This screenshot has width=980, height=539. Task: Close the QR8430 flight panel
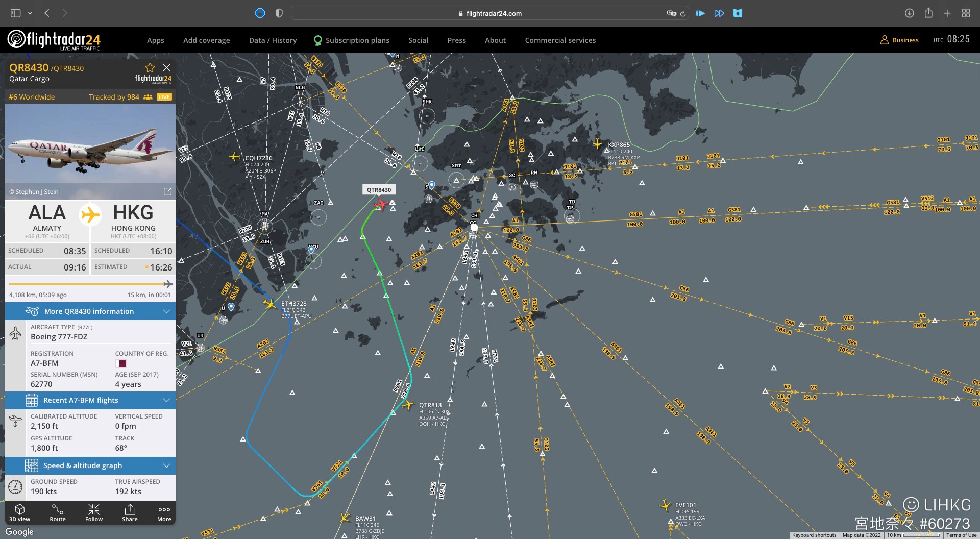(x=166, y=67)
